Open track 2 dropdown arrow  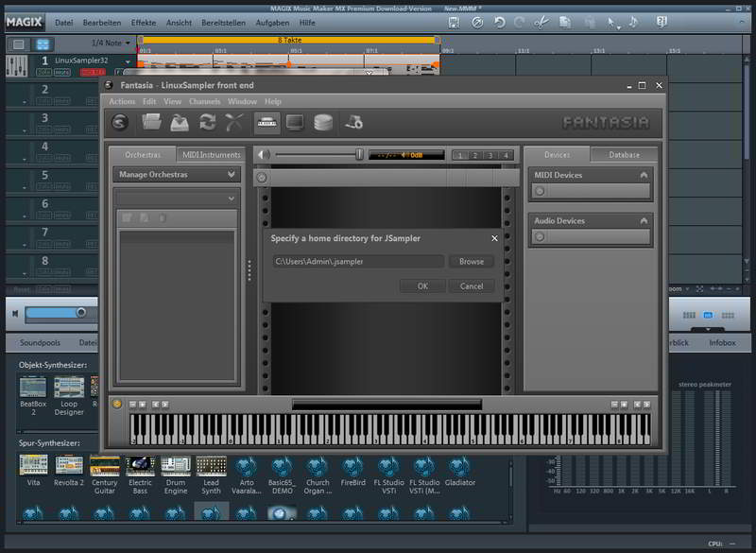pos(25,102)
